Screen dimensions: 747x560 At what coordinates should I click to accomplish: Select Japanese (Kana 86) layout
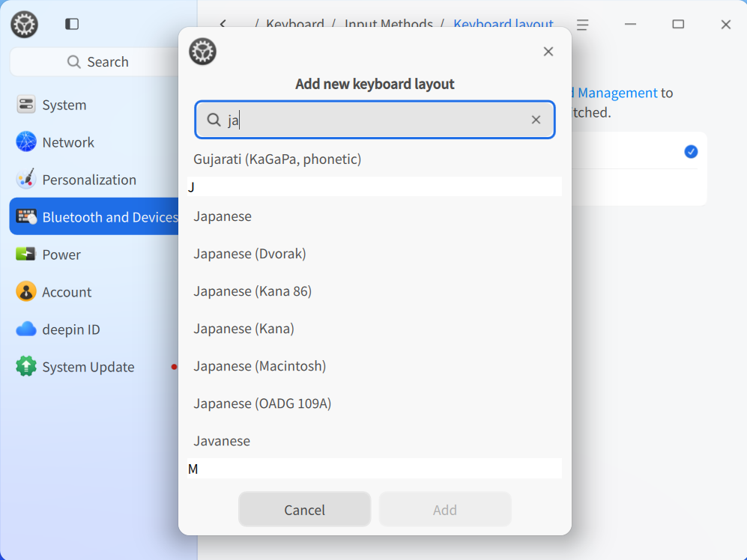click(x=375, y=291)
